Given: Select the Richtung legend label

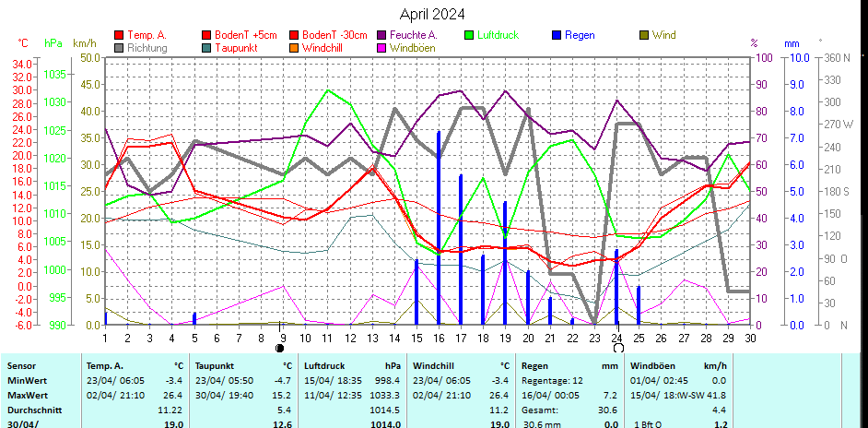Looking at the screenshot, I should coord(147,48).
